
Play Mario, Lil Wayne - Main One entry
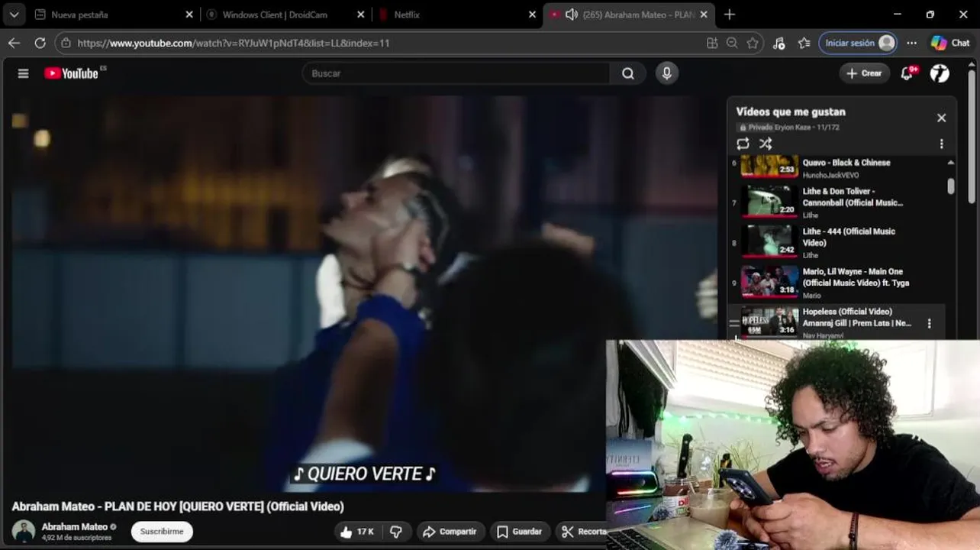pos(837,282)
